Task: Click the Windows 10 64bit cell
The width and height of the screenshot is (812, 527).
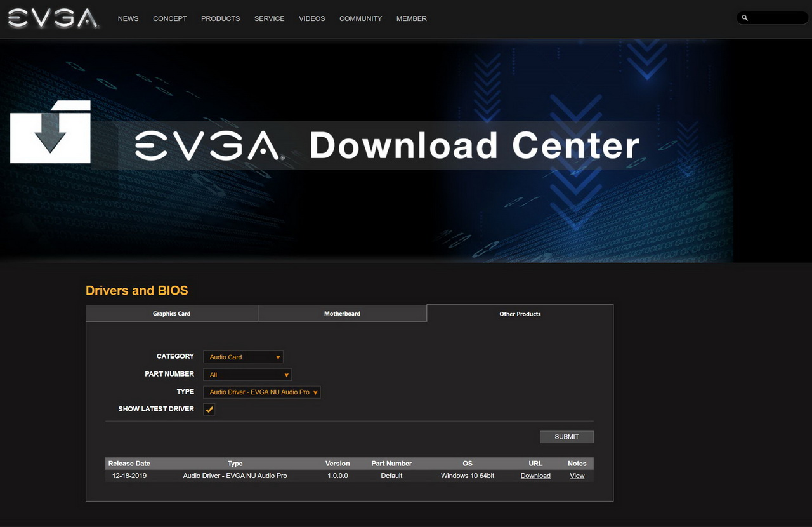Action: click(468, 476)
